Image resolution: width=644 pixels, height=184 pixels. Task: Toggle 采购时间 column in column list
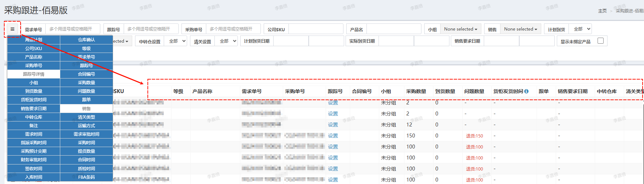pos(86,143)
